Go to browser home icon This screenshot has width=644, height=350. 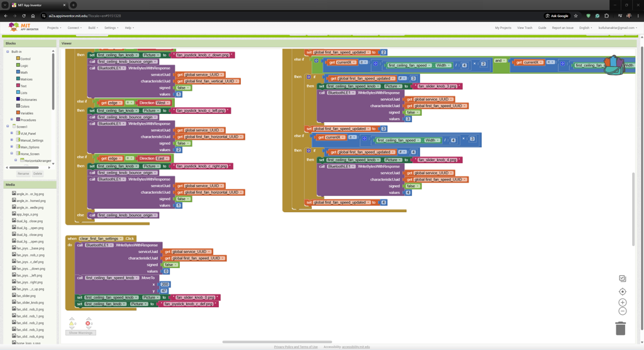pyautogui.click(x=33, y=16)
